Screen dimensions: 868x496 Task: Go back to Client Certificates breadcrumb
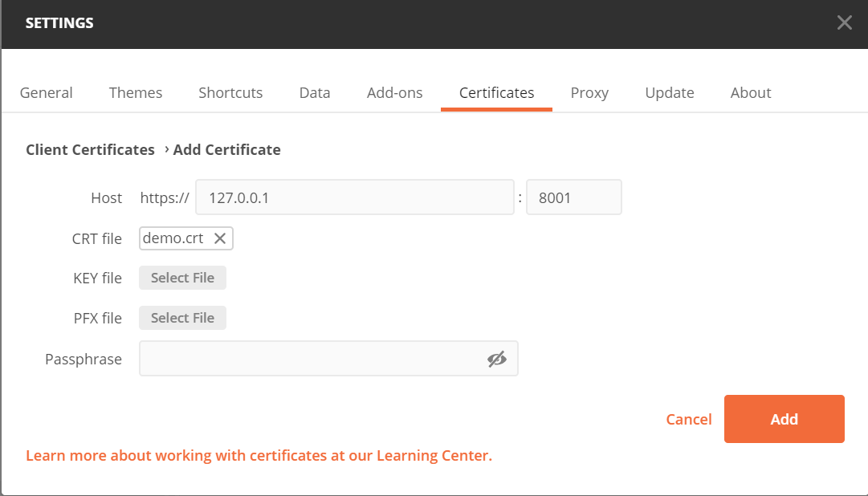[90, 149]
